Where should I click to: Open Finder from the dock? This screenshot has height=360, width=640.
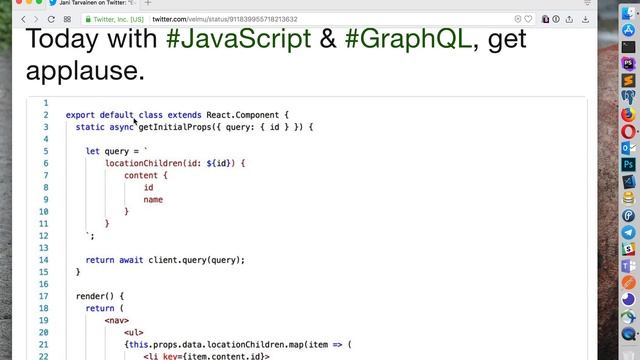(x=629, y=13)
